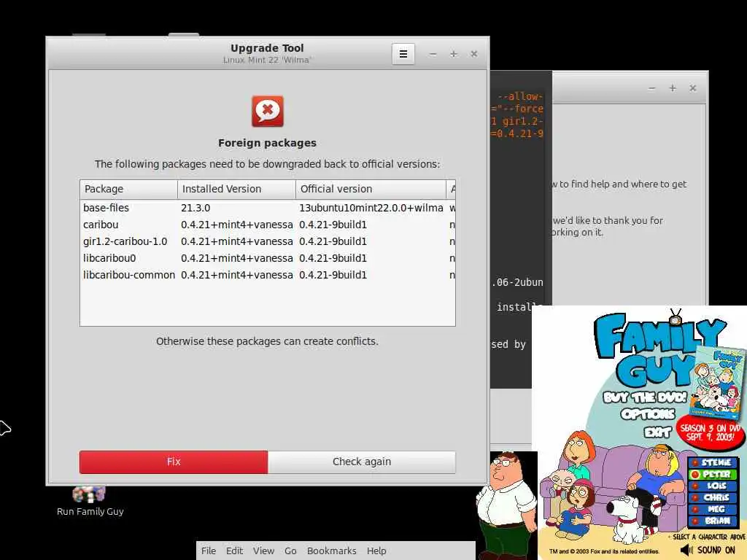Sort by Official version column header

pos(371,189)
